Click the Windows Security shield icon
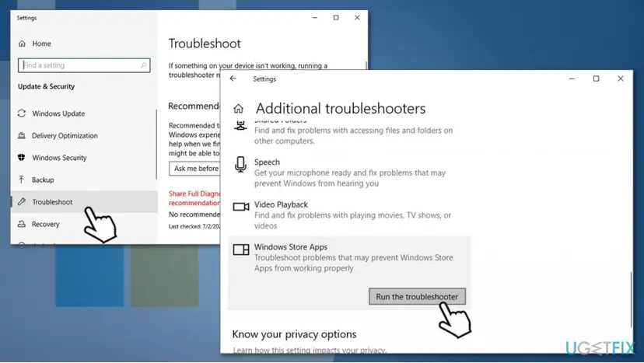This screenshot has width=644, height=363. click(22, 157)
